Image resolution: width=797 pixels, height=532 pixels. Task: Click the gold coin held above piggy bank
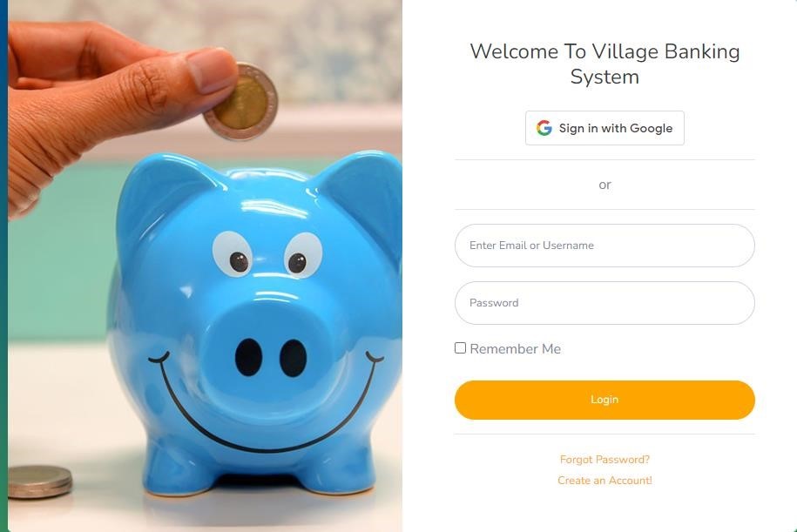[x=241, y=102]
